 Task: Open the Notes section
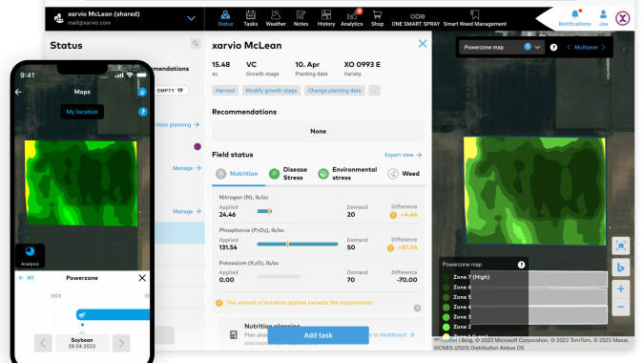pyautogui.click(x=301, y=18)
